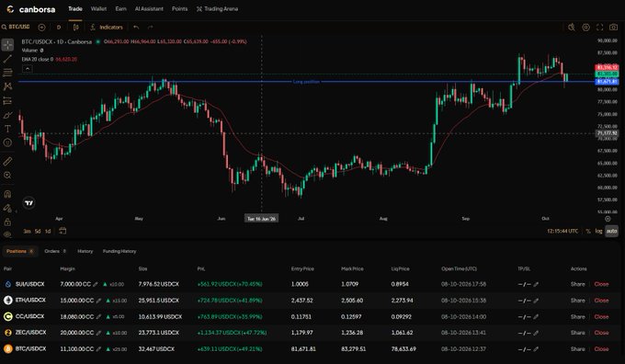The height and width of the screenshot is (364, 625).
Task: Open the candlestick chart style menu
Action: tap(75, 27)
